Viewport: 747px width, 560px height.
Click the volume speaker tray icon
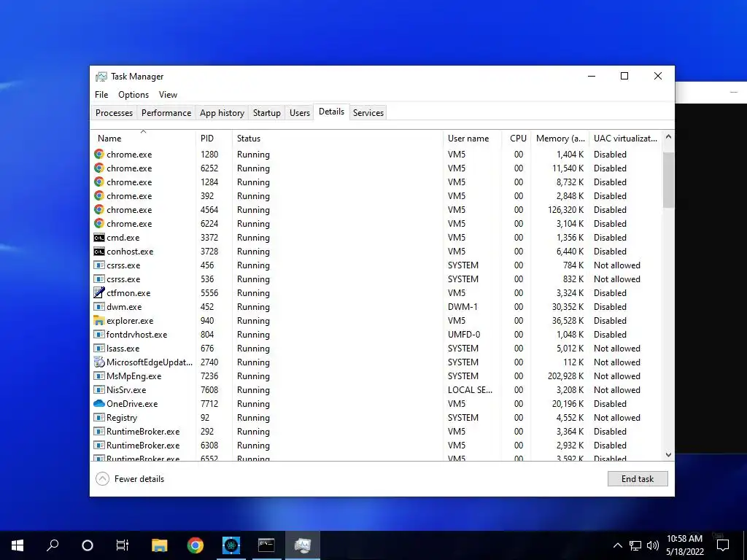[x=653, y=545]
